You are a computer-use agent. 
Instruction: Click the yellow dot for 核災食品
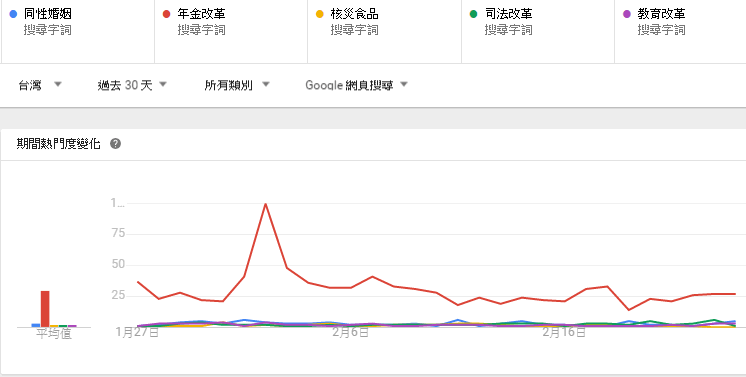(x=320, y=14)
